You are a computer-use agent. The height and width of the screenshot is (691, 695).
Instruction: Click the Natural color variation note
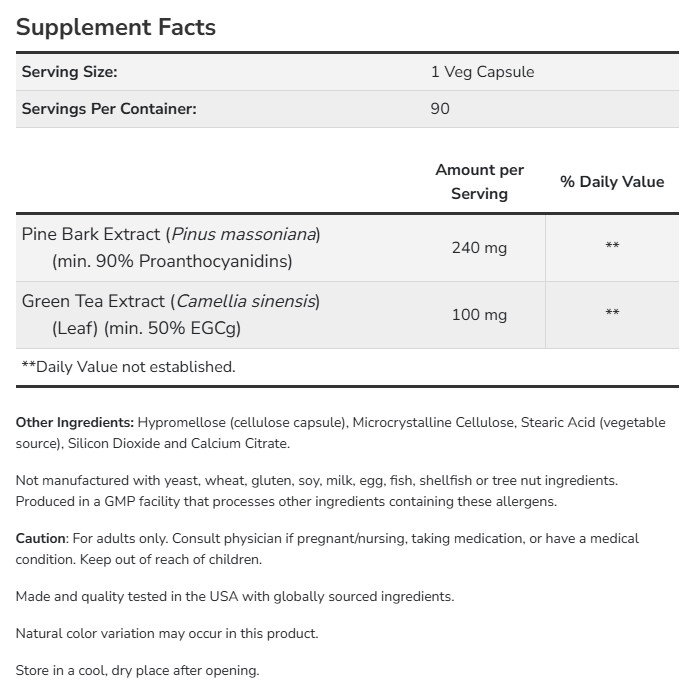click(x=167, y=634)
